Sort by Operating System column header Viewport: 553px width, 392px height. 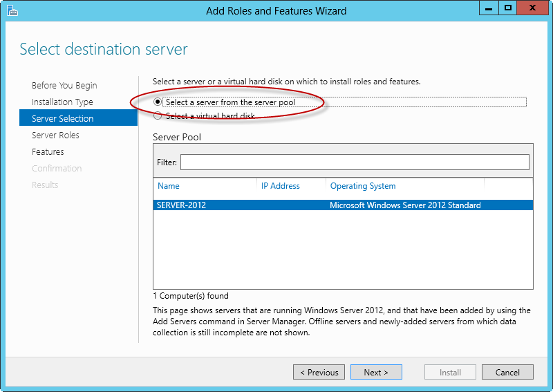click(x=363, y=186)
